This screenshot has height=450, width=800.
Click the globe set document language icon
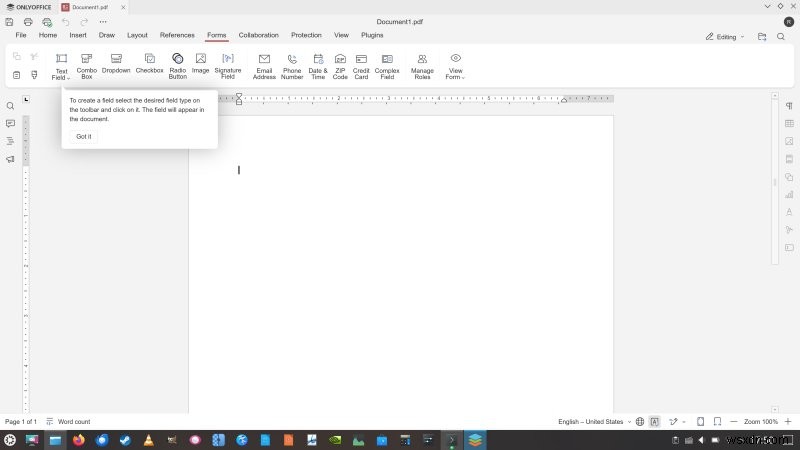pos(640,421)
